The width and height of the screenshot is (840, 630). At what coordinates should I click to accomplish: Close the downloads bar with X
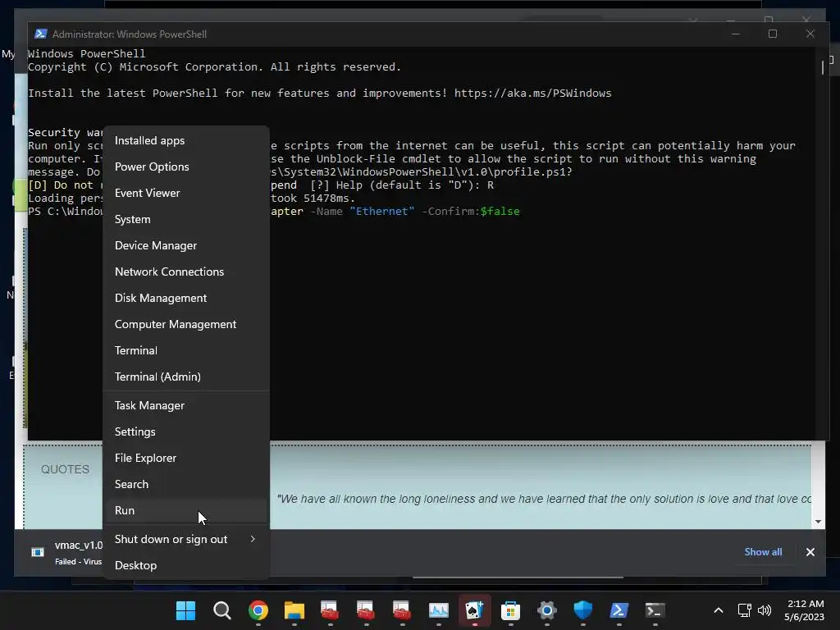(810, 552)
